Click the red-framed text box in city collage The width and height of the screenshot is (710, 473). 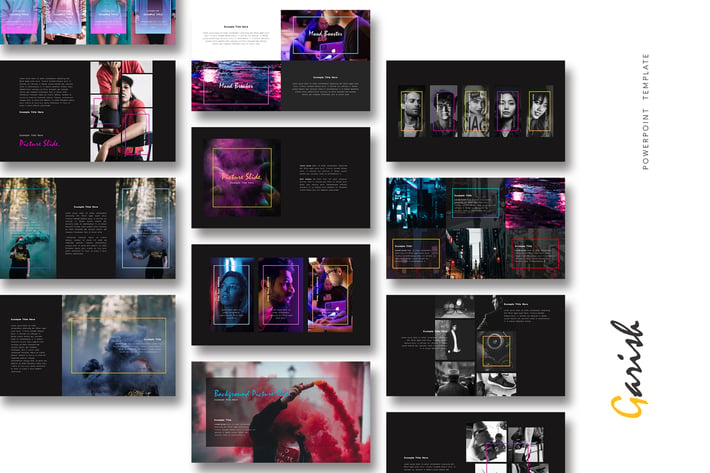coord(535,253)
